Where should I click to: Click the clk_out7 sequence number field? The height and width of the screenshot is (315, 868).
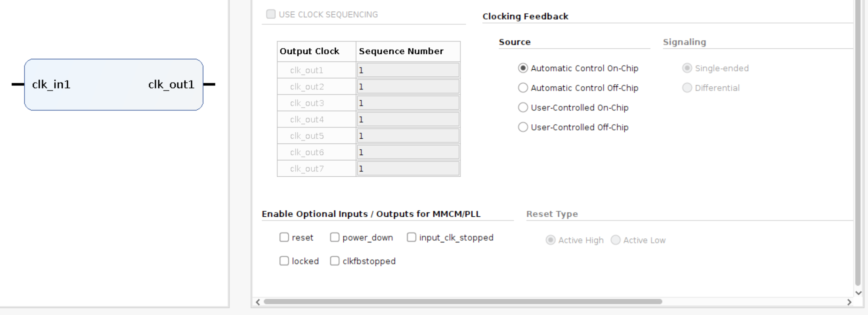pyautogui.click(x=408, y=169)
